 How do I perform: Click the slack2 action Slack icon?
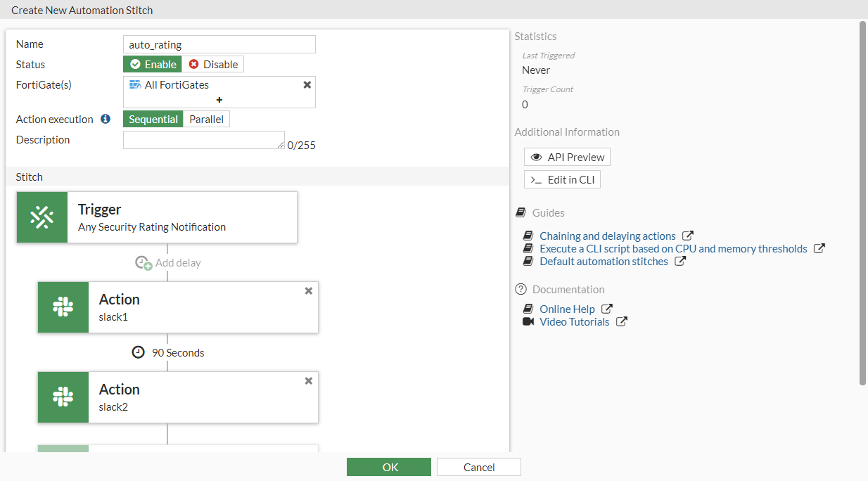[x=63, y=397]
